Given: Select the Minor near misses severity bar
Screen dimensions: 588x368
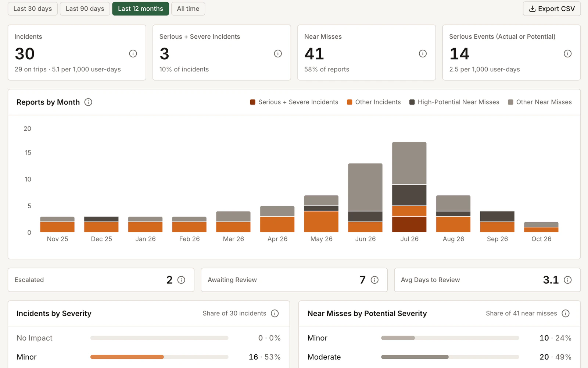Looking at the screenshot, I should click(450, 338).
